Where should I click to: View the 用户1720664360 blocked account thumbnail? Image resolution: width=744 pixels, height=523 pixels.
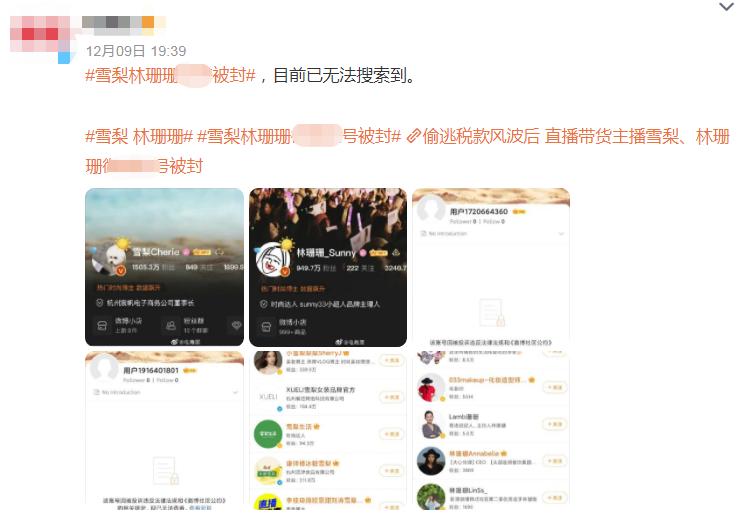[491, 267]
